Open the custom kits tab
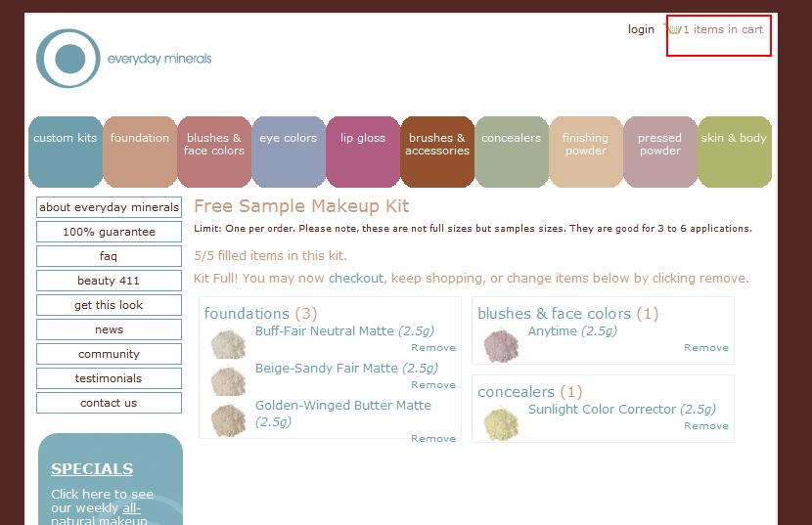 [x=66, y=152]
